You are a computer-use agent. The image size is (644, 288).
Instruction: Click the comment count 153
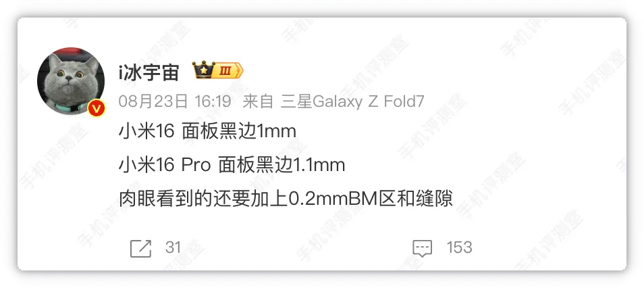[x=459, y=247]
